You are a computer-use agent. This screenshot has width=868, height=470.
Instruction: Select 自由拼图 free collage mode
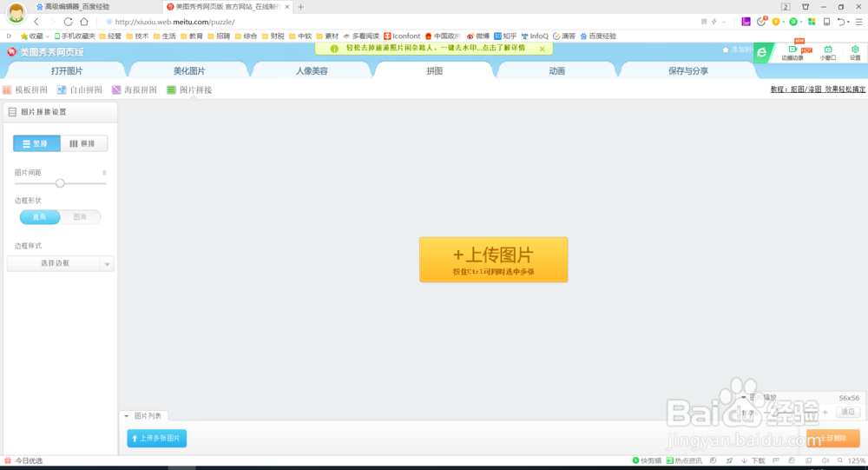[x=80, y=89]
